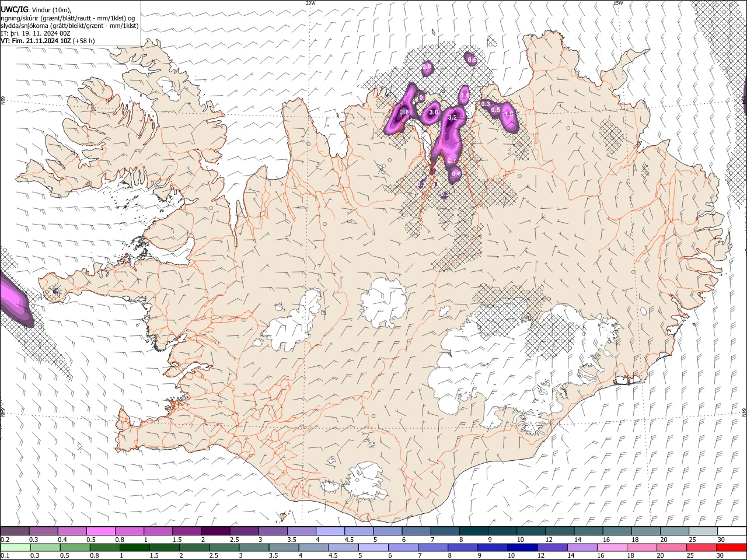
Task: Click purple scale swatch between 2 and 2.5
Action: [215, 531]
